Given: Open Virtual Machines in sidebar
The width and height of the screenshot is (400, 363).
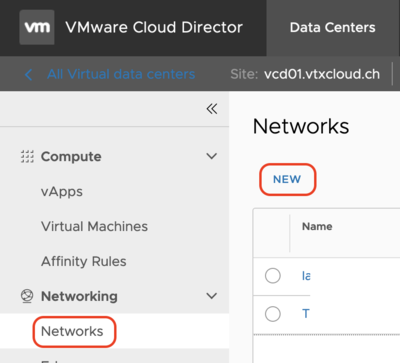Looking at the screenshot, I should point(94,226).
